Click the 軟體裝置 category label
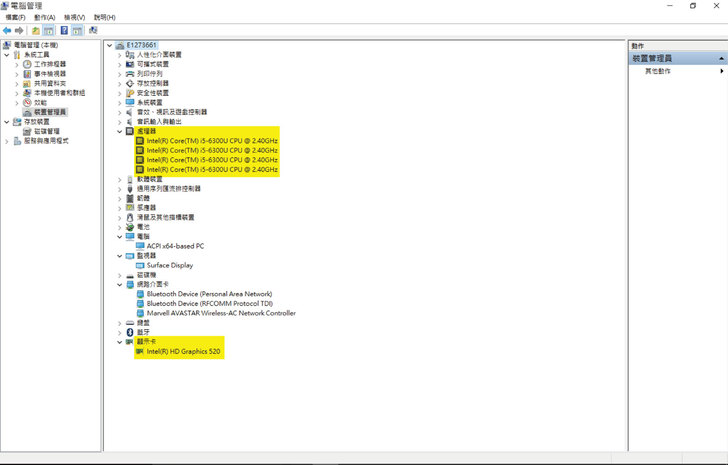728x465 pixels. click(x=150, y=179)
